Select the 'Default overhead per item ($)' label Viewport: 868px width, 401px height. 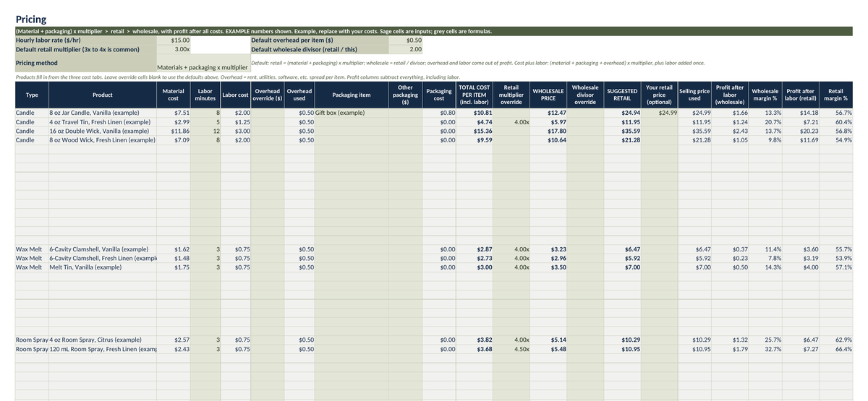319,41
